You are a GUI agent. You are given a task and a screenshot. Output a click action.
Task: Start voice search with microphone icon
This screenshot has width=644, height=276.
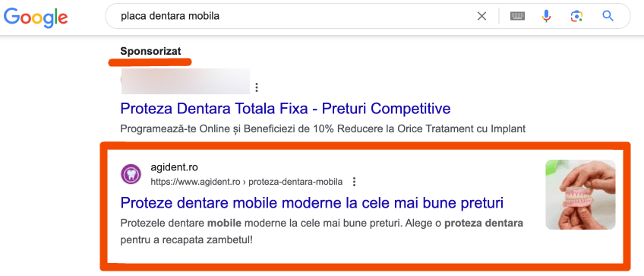[546, 16]
